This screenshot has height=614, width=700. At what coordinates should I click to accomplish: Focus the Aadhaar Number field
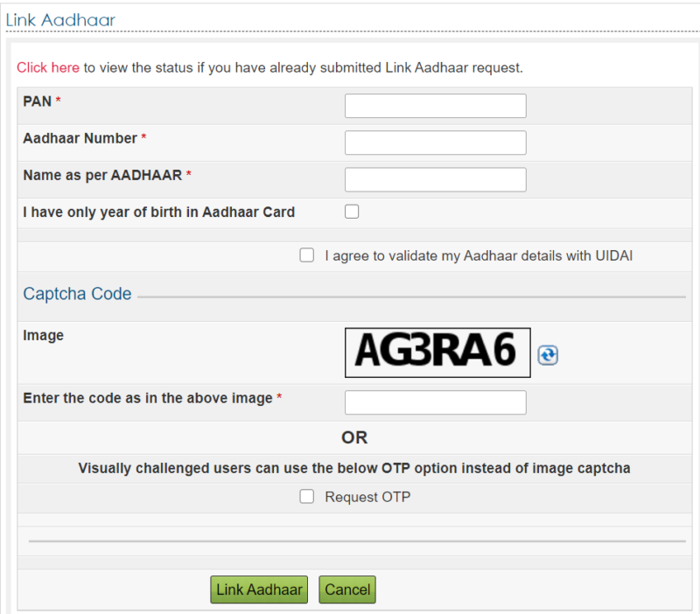435,143
